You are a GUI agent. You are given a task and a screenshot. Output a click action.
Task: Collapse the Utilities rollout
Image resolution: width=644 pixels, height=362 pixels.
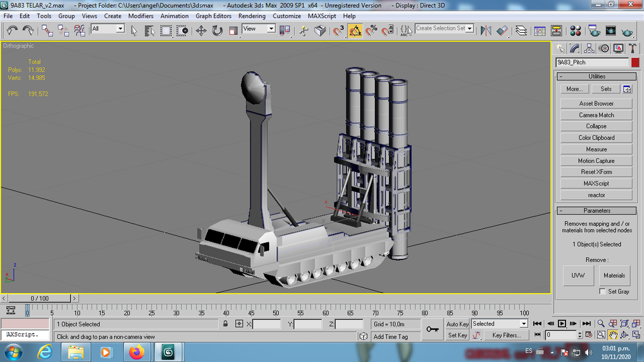(x=596, y=77)
